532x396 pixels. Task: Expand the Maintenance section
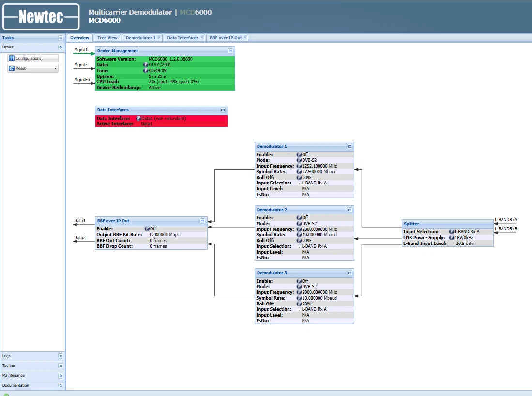coord(61,375)
